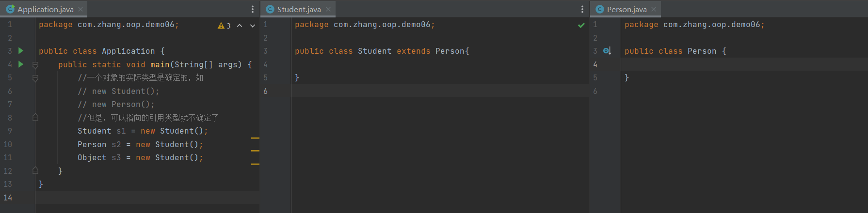The image size is (868, 213).
Task: Click the subclass gutter icon in Person.java
Action: coord(607,51)
